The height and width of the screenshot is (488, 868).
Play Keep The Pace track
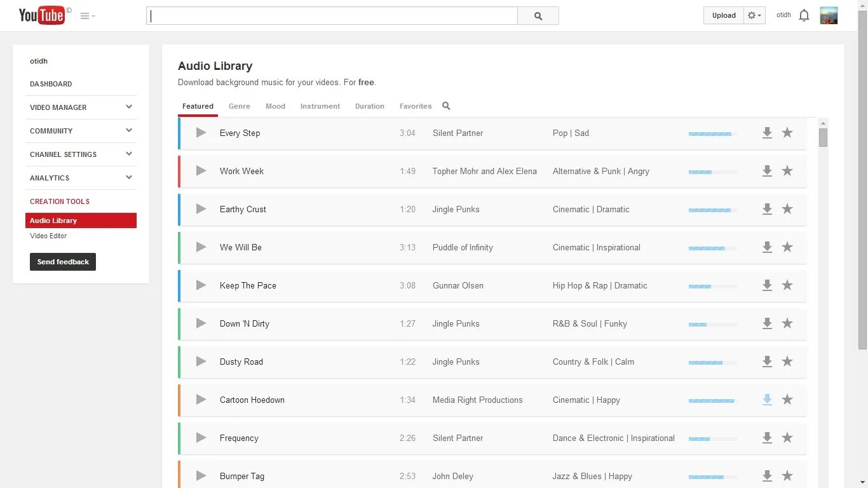[201, 285]
